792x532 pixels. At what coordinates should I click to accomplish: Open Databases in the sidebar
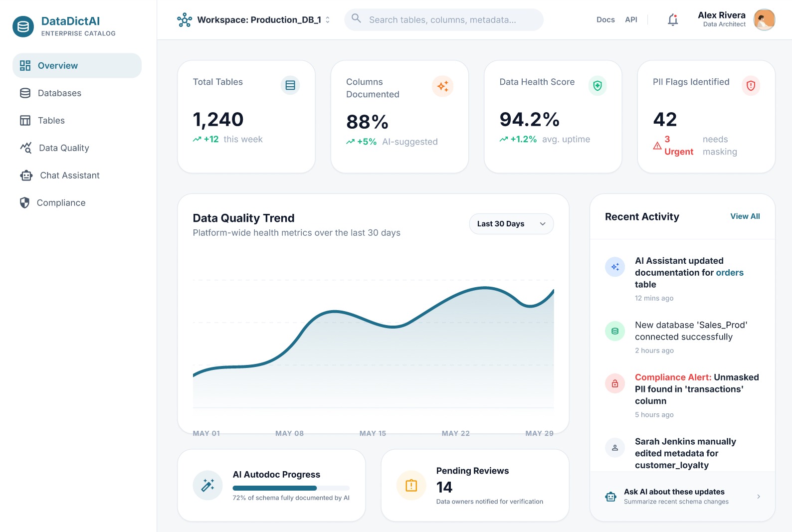pyautogui.click(x=59, y=93)
